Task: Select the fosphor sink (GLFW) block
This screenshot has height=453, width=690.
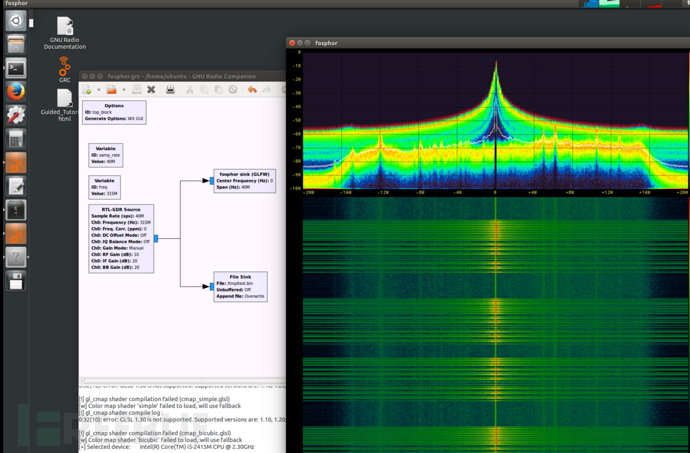Action: tap(243, 180)
